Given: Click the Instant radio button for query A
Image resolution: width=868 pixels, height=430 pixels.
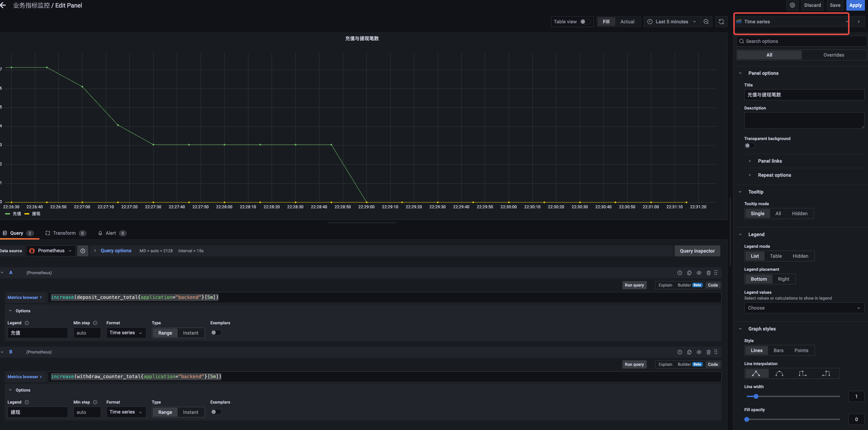Looking at the screenshot, I should coord(190,333).
